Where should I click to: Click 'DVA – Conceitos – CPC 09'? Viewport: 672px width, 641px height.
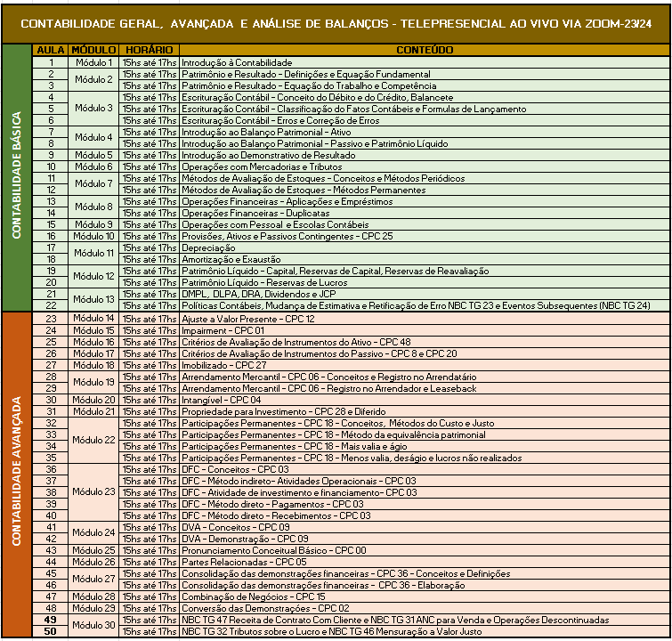[x=425, y=527]
